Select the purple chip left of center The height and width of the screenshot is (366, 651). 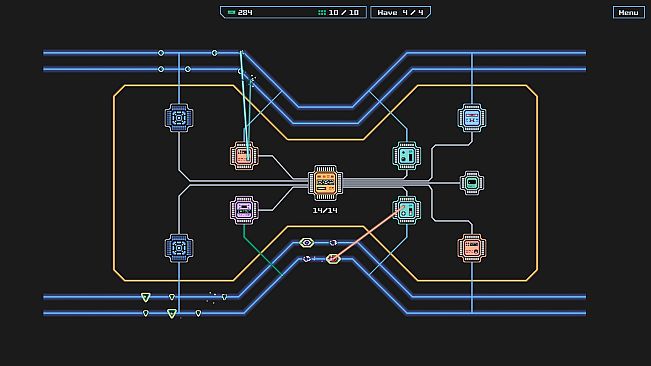244,210
